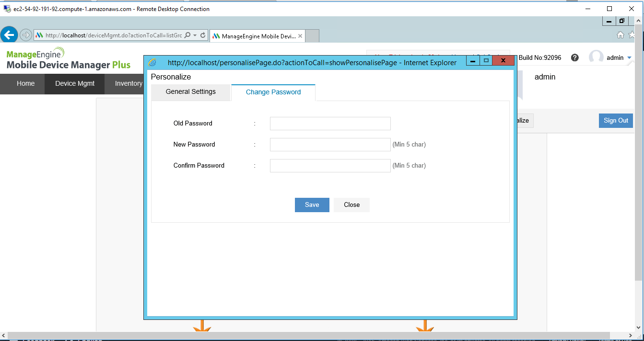Click the Close button in the dialog
This screenshot has height=341, width=644.
click(x=351, y=205)
